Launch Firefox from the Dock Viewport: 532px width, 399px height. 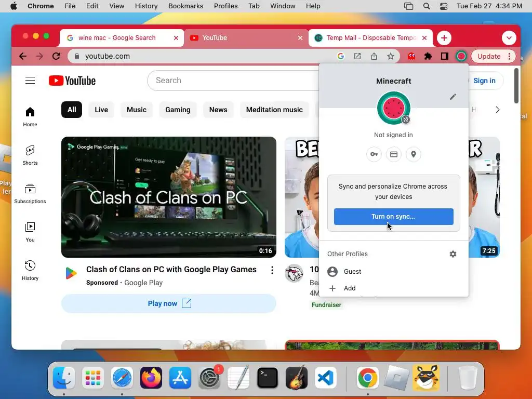(151, 377)
